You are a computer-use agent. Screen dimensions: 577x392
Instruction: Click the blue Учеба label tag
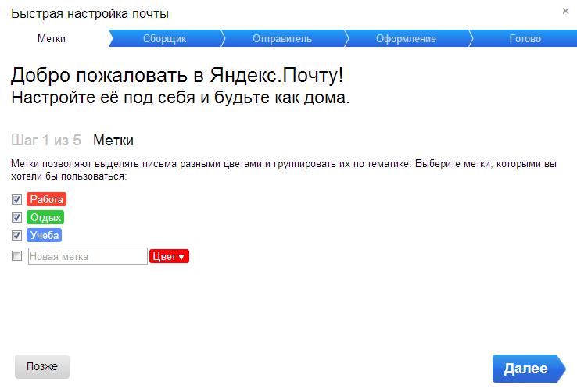click(45, 235)
